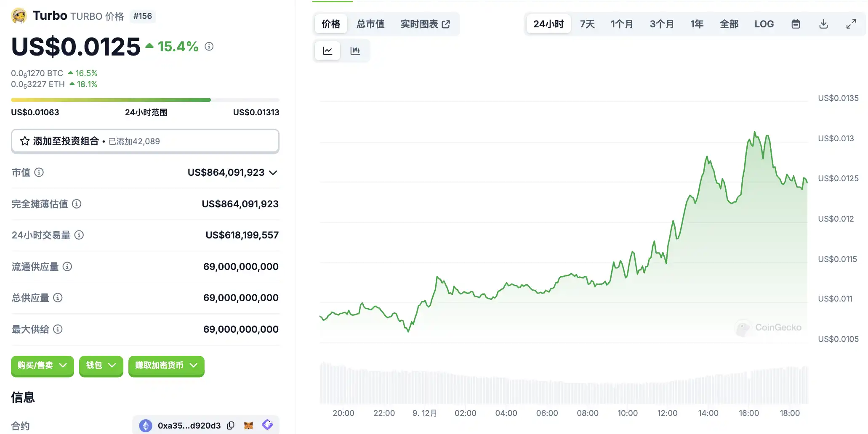Toggle the LOG scale option
The image size is (868, 434).
point(764,24)
